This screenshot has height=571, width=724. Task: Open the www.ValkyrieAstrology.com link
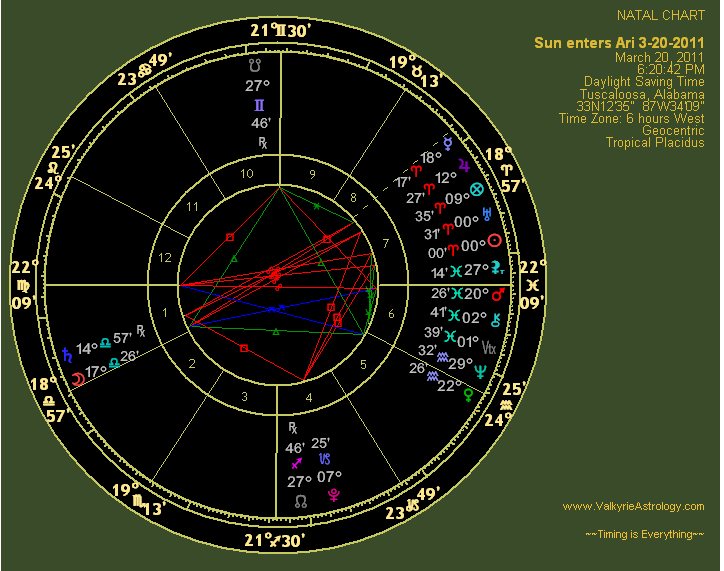coord(632,506)
